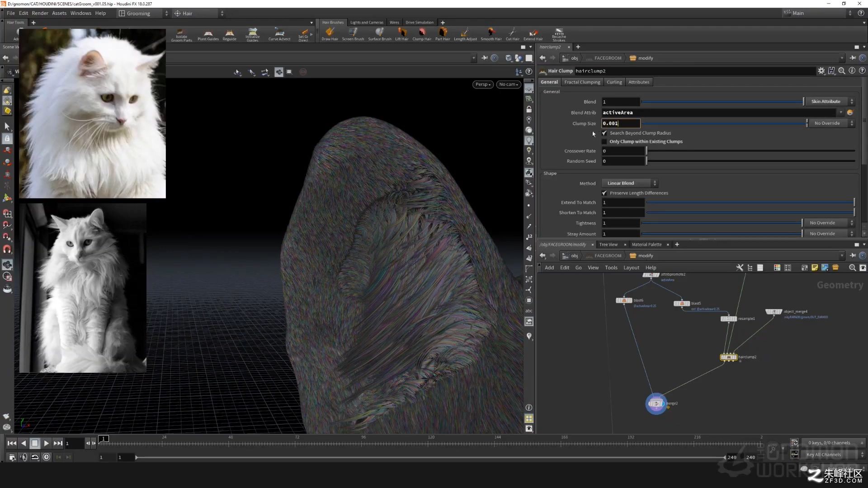Click the Initialize Guides shelf tool

252,35
